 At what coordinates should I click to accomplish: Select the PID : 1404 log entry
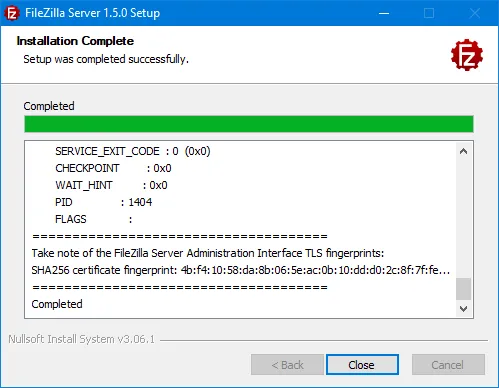[103, 202]
